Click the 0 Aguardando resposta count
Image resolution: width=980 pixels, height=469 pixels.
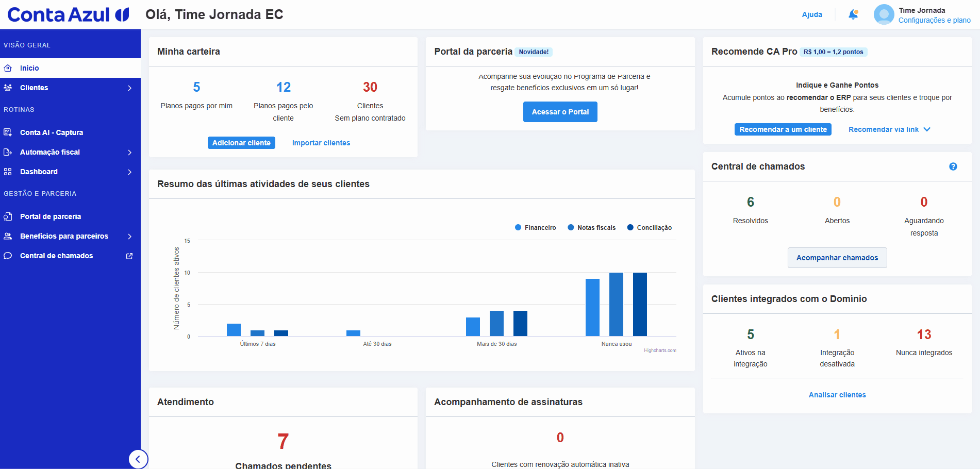pos(924,202)
